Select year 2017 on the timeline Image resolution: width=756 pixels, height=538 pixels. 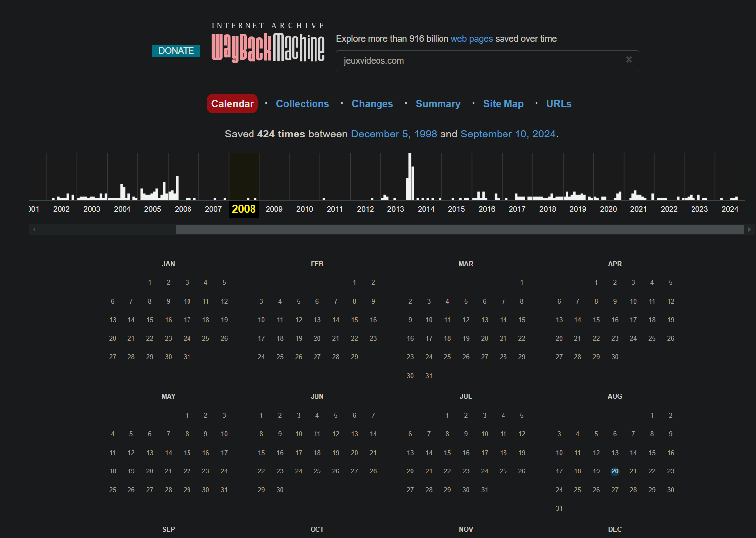517,209
